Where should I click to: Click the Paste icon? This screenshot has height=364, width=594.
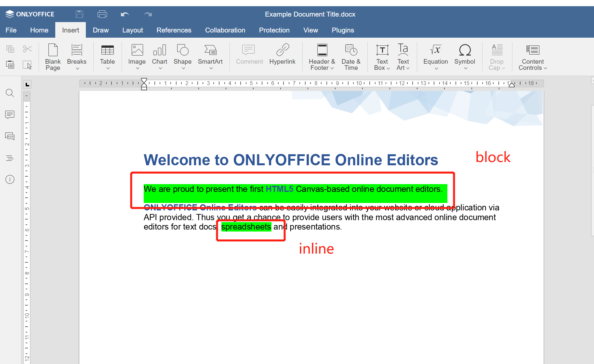[10, 65]
